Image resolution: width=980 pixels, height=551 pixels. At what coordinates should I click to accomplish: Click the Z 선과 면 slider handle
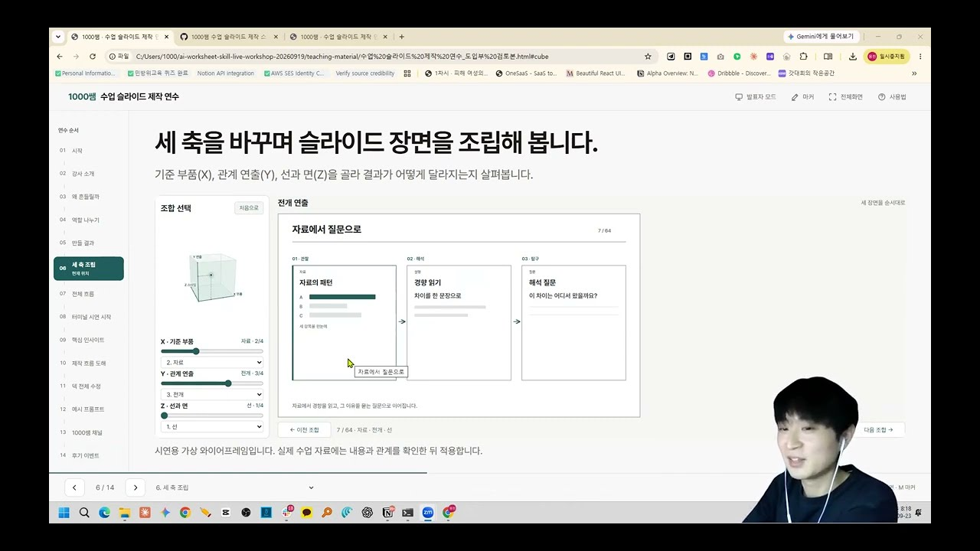[165, 416]
